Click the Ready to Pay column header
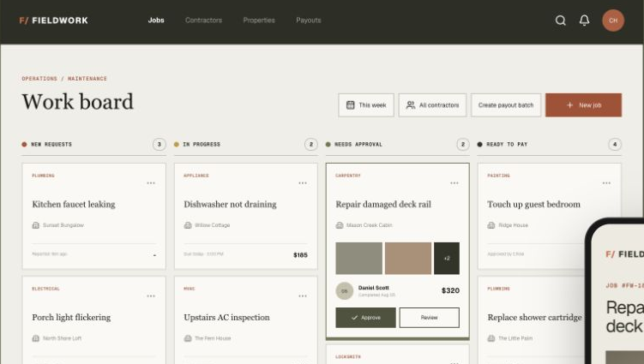The height and width of the screenshot is (364, 644). coord(507,145)
